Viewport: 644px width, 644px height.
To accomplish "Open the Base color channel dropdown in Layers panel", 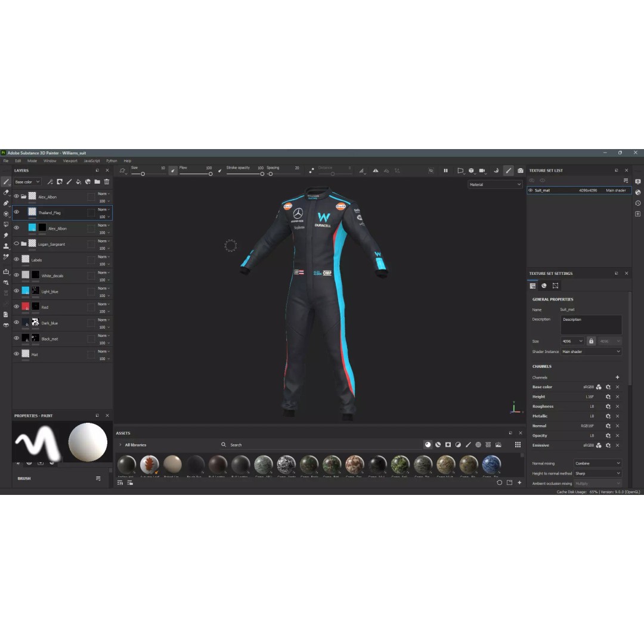I will tap(27, 181).
